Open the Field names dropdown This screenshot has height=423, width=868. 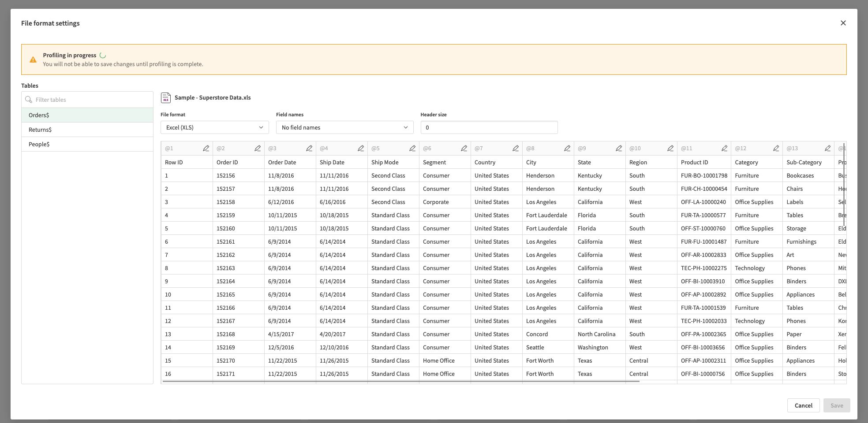345,127
